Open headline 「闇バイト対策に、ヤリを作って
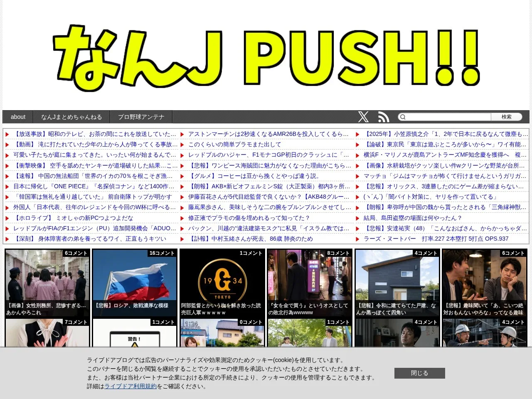532x399 pixels. click(430, 197)
